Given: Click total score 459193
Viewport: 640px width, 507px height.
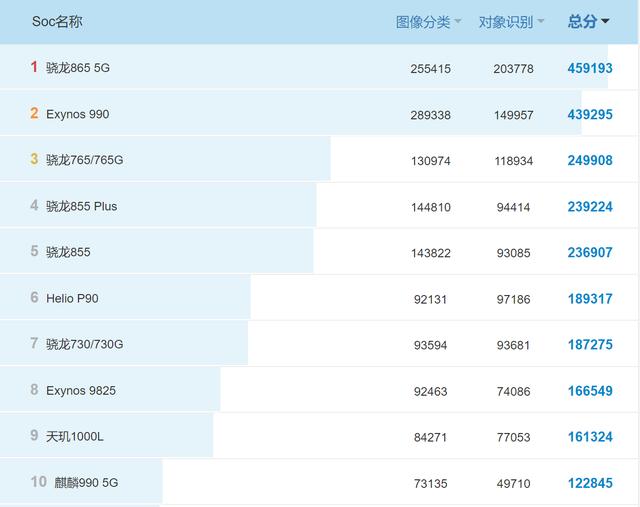Looking at the screenshot, I should coord(590,68).
